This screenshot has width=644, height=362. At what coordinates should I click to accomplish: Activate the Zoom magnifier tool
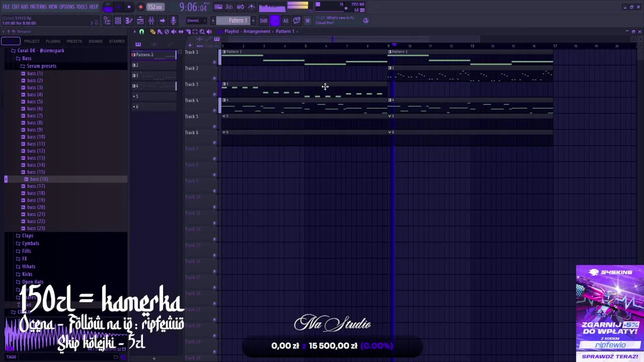click(x=202, y=32)
